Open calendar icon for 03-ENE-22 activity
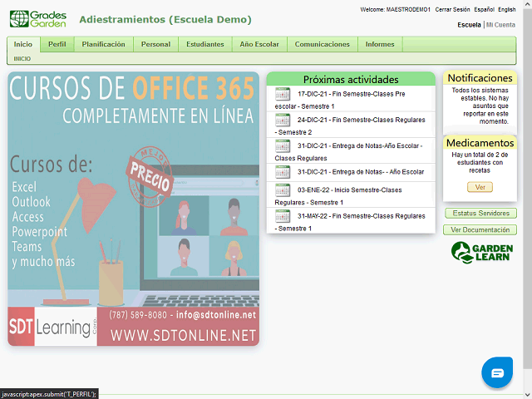Image resolution: width=532 pixels, height=399 pixels. pyautogui.click(x=283, y=190)
